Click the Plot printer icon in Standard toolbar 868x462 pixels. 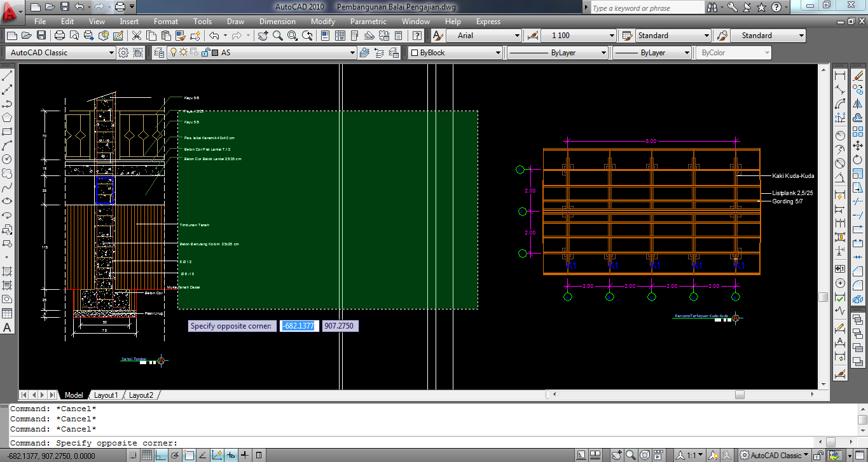coord(59,36)
